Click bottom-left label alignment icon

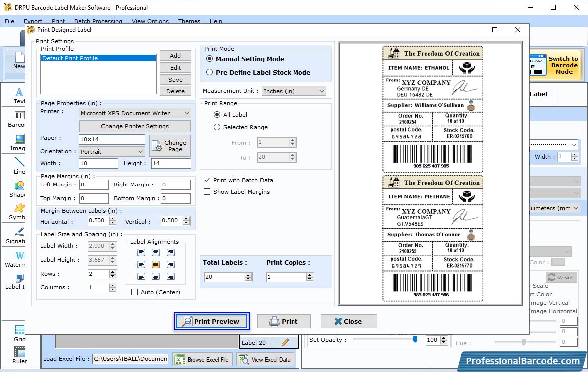141,277
